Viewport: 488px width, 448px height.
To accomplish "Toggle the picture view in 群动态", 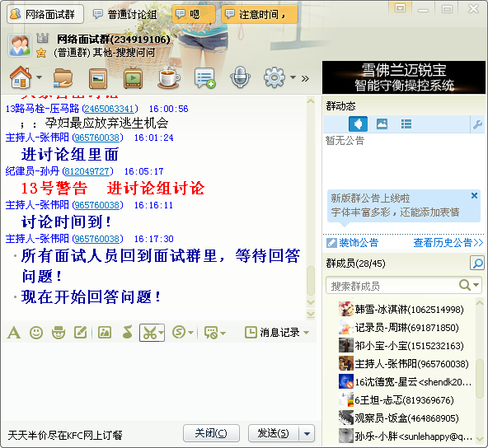I will [382, 124].
